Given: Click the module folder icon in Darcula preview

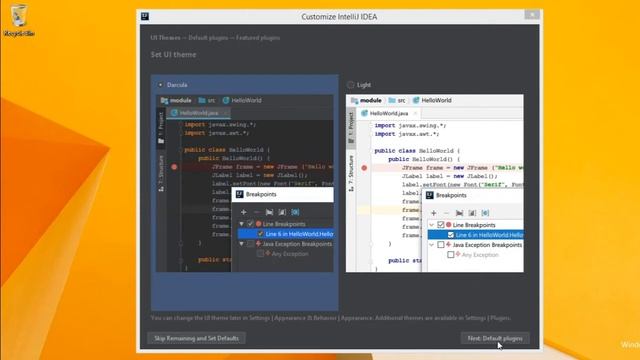Looking at the screenshot, I should [x=164, y=100].
